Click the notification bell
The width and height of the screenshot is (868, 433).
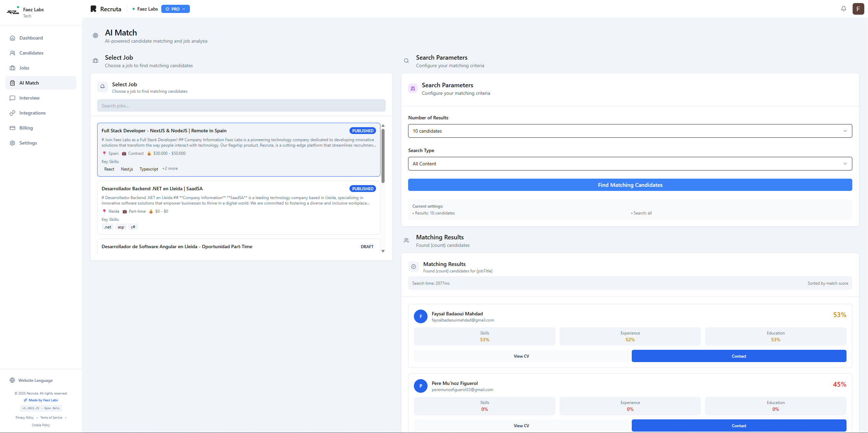pos(843,9)
